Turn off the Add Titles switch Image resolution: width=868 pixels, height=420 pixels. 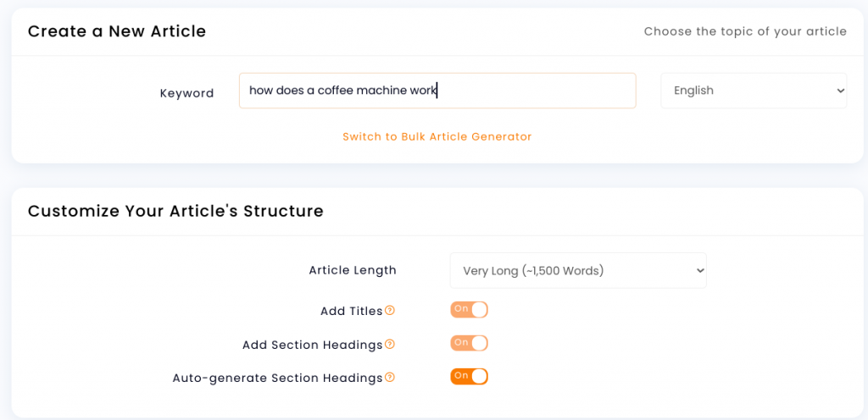point(469,309)
